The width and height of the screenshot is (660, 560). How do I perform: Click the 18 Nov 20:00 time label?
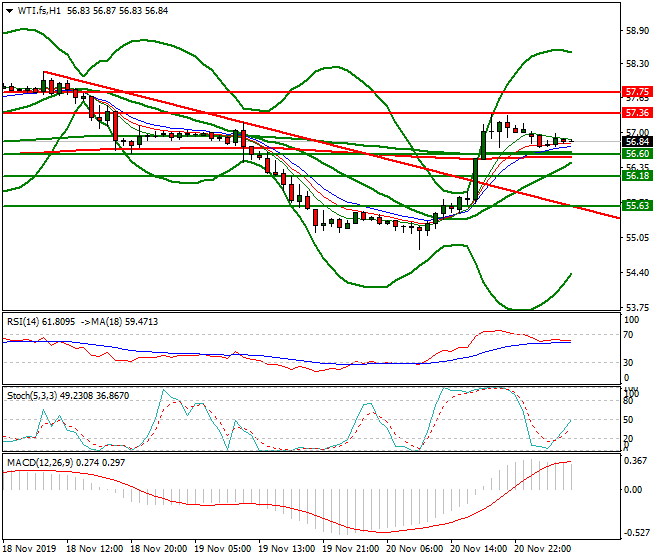pyautogui.click(x=159, y=549)
